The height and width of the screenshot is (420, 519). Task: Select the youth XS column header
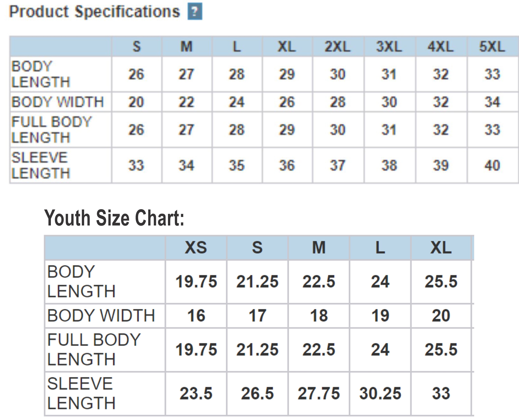click(196, 247)
